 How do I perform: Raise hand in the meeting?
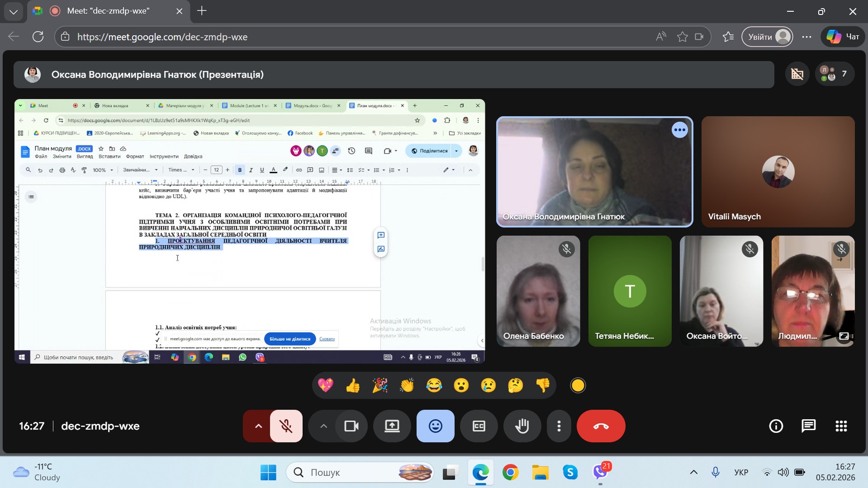click(x=522, y=426)
